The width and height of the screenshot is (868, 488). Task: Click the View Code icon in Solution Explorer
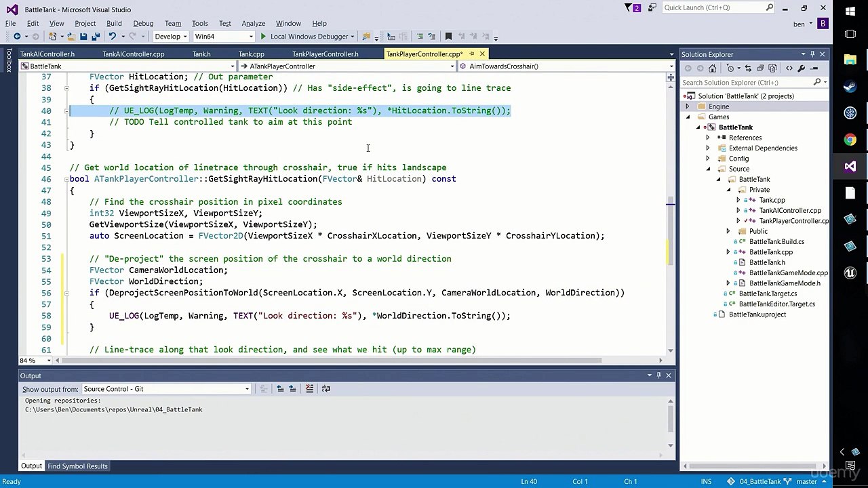[789, 68]
